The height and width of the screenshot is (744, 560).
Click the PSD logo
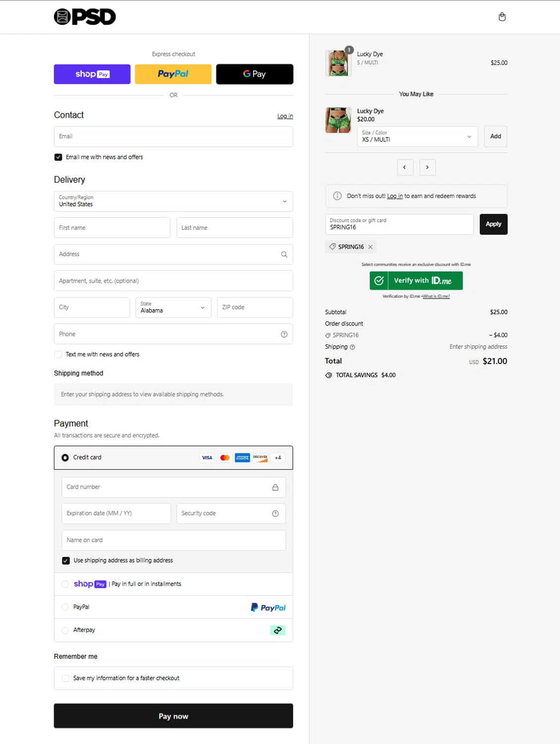[85, 17]
